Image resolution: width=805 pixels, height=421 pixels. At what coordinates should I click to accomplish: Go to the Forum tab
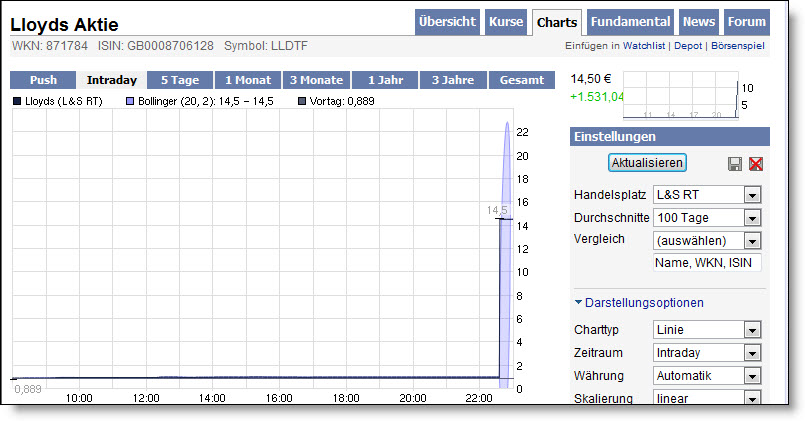tap(746, 22)
